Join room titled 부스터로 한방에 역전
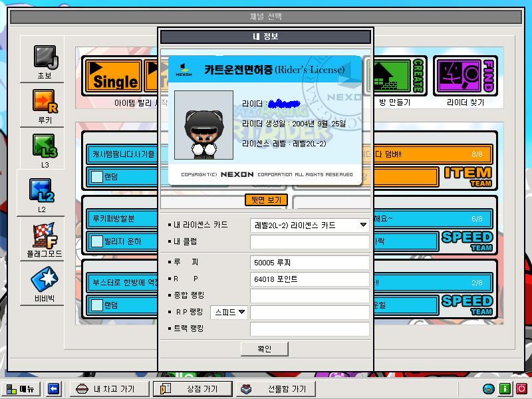 click(x=122, y=282)
